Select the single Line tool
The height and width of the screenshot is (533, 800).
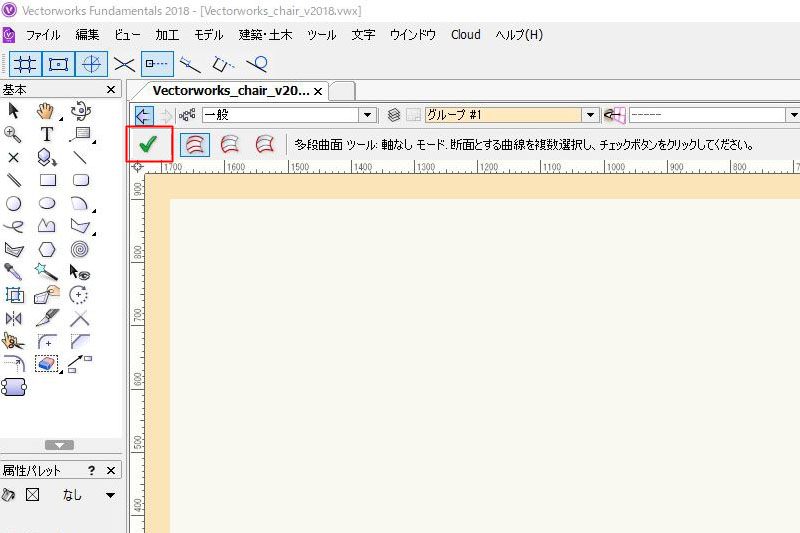coord(80,157)
